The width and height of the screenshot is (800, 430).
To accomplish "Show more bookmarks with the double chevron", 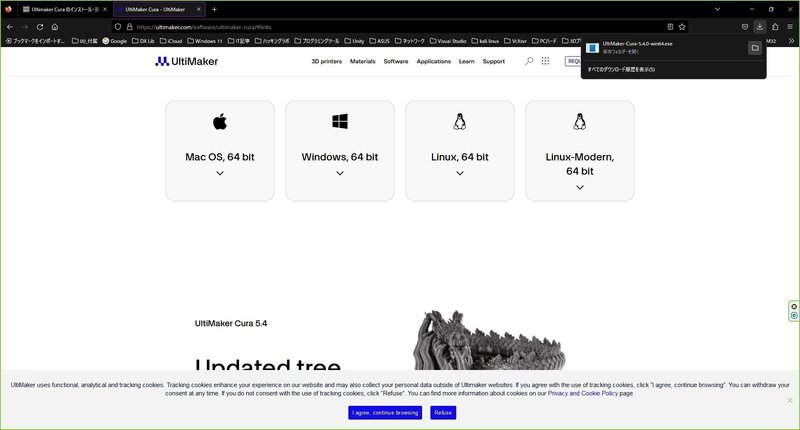I will coord(791,41).
